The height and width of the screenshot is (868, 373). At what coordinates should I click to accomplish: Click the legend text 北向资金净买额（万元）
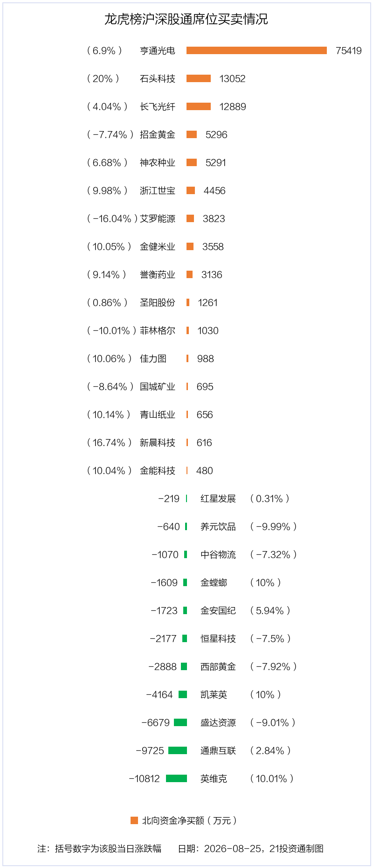pos(190,820)
